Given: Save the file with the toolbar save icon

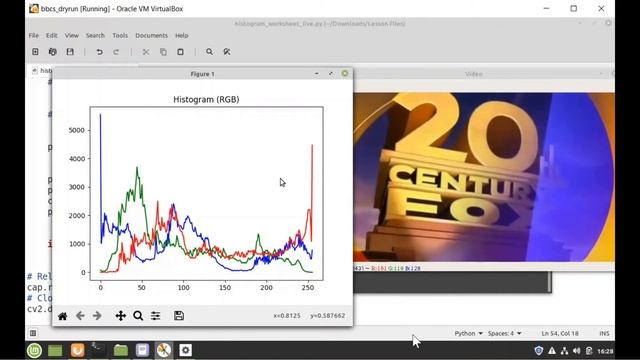Looking at the screenshot, I should tap(70, 52).
